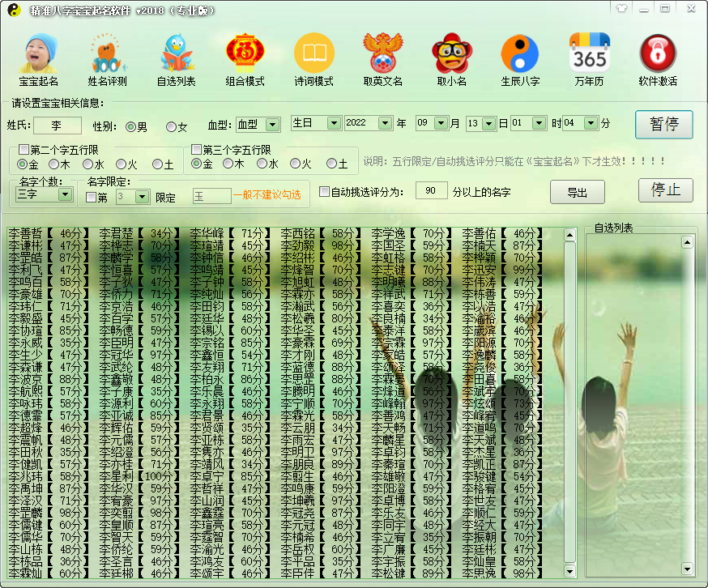Open the 自选列表 custom list panel
This screenshot has width=708, height=588.
click(176, 58)
